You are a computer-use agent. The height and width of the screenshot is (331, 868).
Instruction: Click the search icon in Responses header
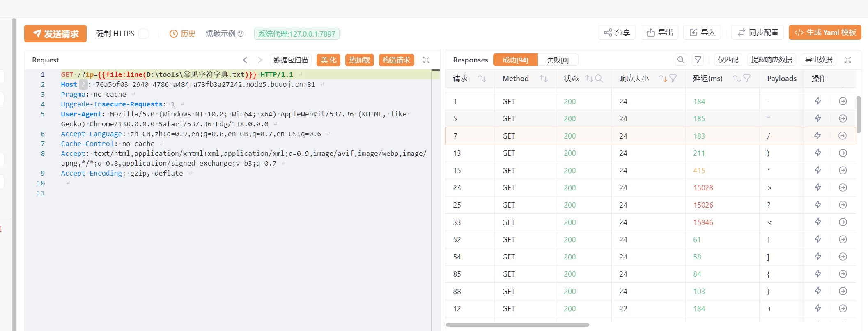(x=681, y=60)
